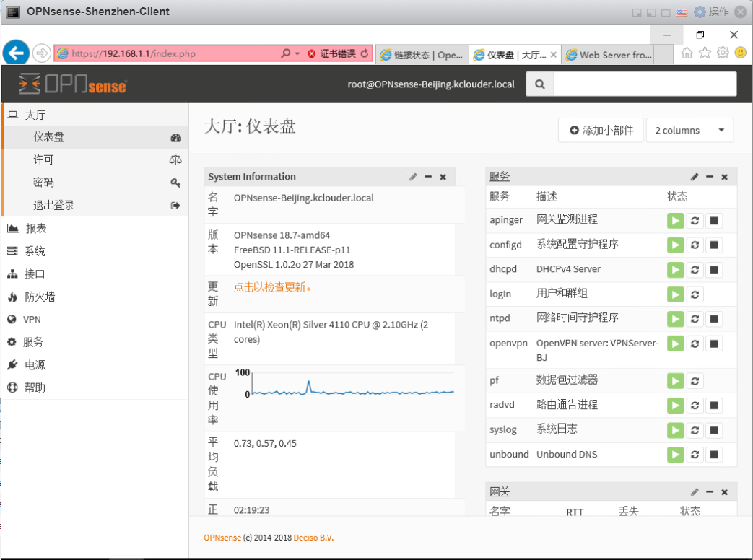Screen dimensions: 753x560
Task: Close the 仪表盘 browser tab
Action: [x=553, y=55]
